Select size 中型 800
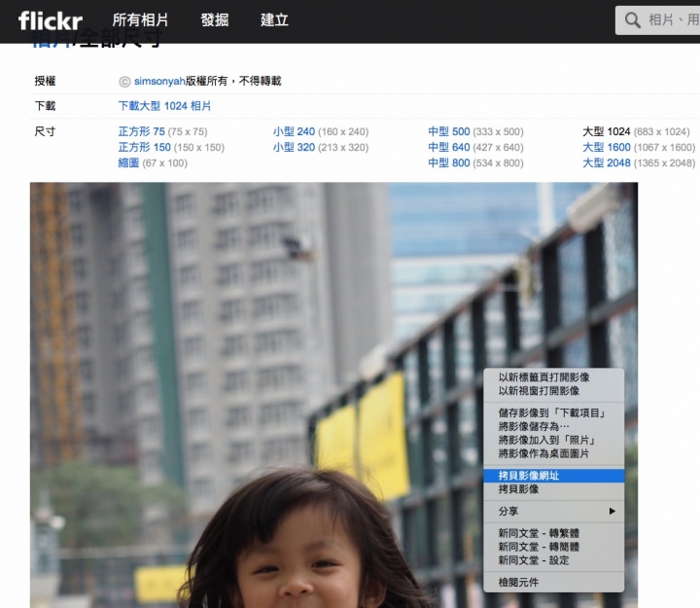The image size is (700, 608). (x=448, y=162)
